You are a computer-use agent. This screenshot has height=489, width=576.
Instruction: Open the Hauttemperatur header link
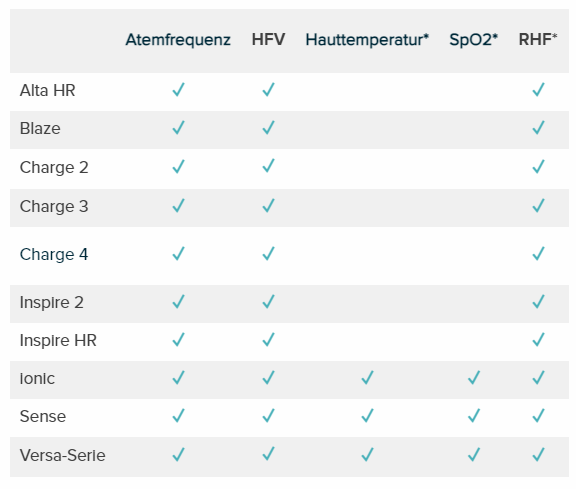tap(367, 40)
